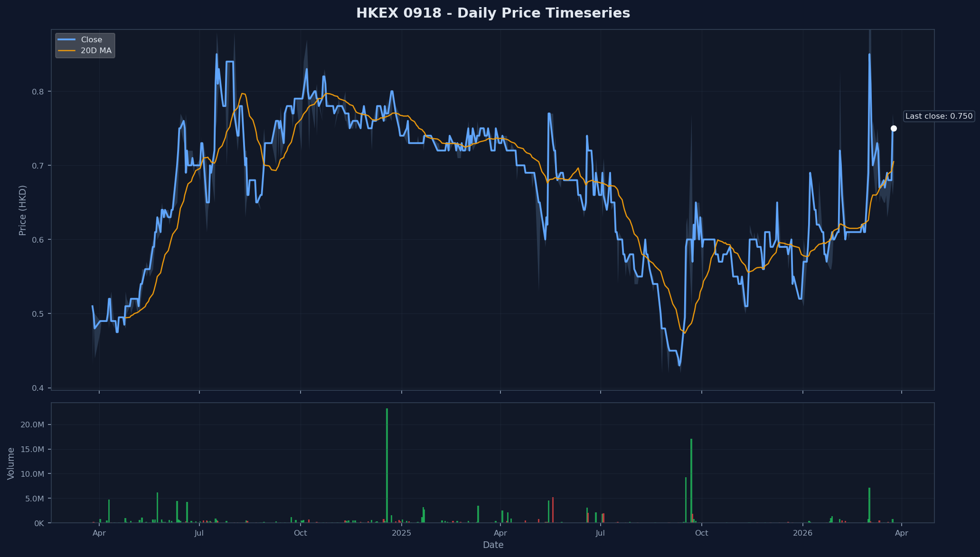Click the chart title HKEX 0918 Daily Price Timeseries
The height and width of the screenshot is (557, 980).
tap(493, 13)
